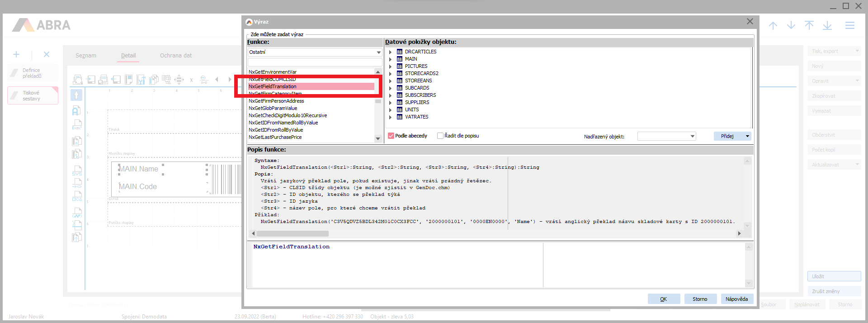Click the plus icon in left panel
The image size is (868, 323).
(x=16, y=54)
